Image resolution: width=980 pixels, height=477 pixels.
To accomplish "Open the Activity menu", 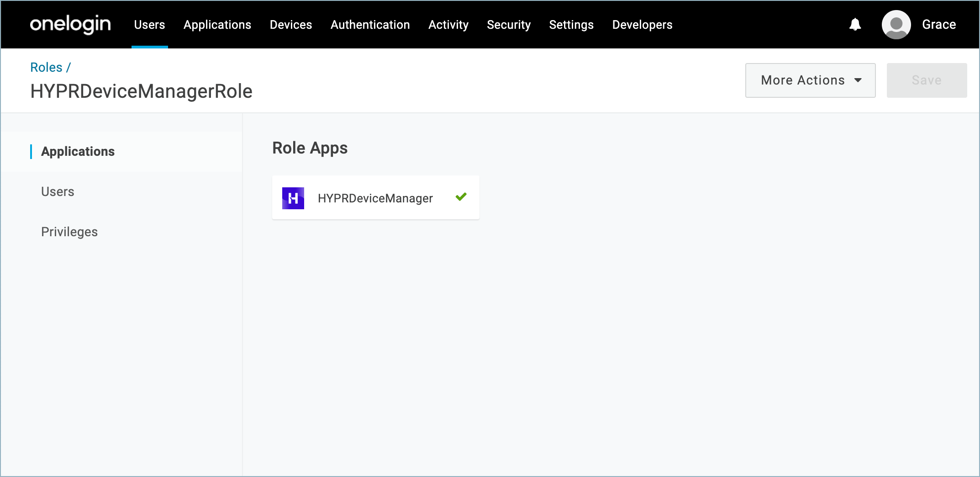I will (x=448, y=25).
